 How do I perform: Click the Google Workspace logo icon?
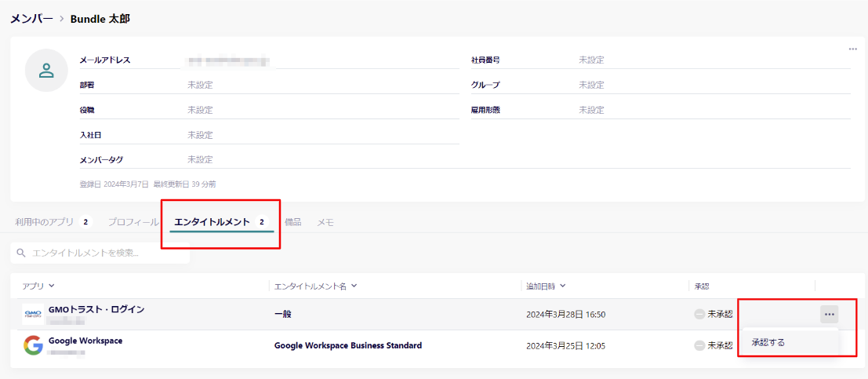point(33,345)
